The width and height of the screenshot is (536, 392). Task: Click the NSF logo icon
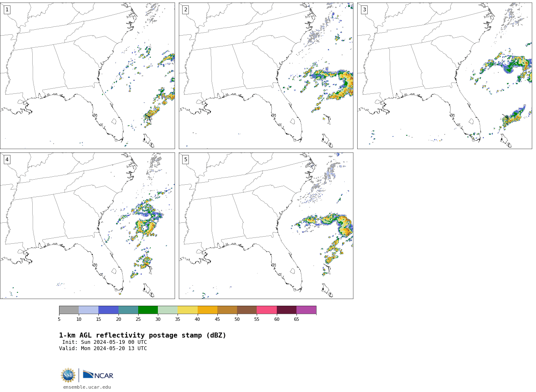tap(68, 375)
